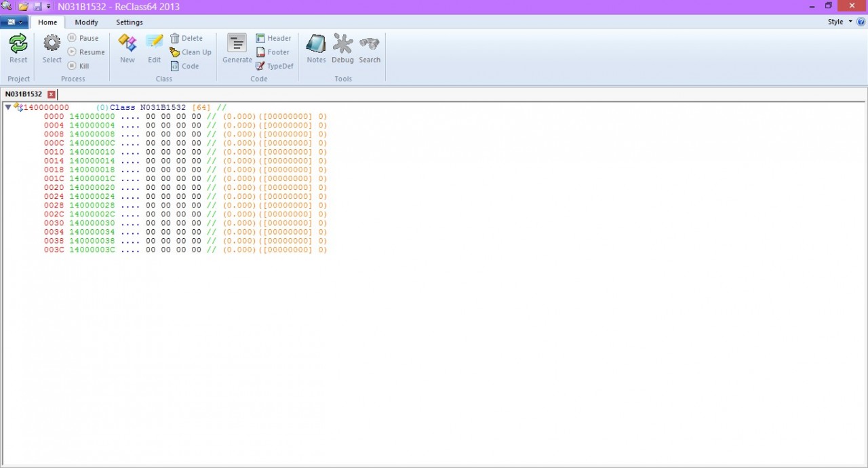Launch the Debug tool

coord(342,44)
